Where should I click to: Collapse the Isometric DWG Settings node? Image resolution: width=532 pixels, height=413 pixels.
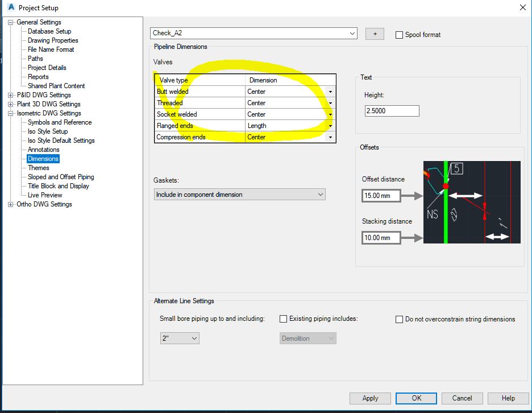click(x=10, y=113)
